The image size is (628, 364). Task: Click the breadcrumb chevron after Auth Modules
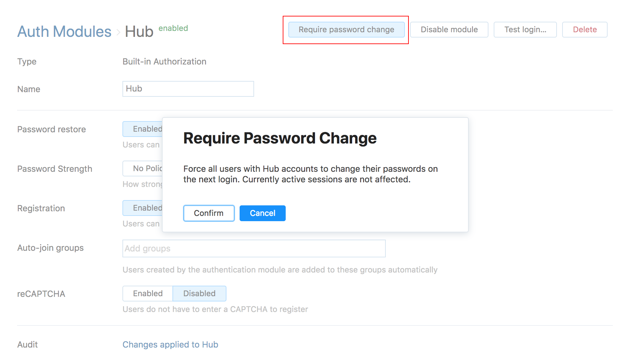[x=118, y=32]
